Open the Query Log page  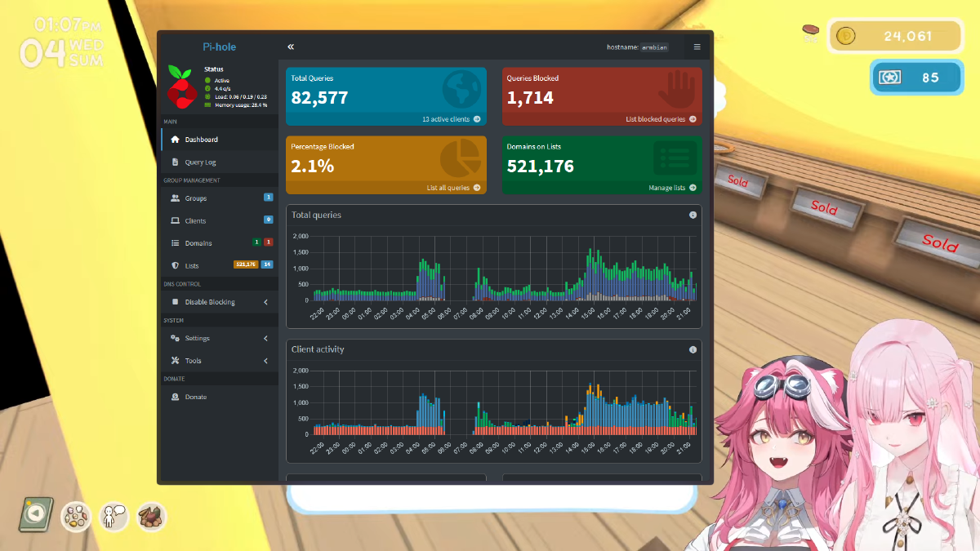pyautogui.click(x=200, y=162)
